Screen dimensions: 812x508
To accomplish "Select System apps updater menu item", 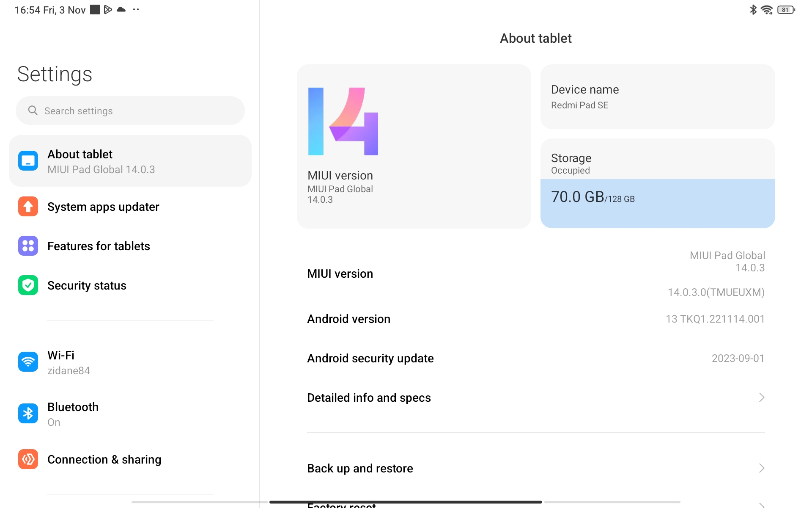I will (103, 207).
